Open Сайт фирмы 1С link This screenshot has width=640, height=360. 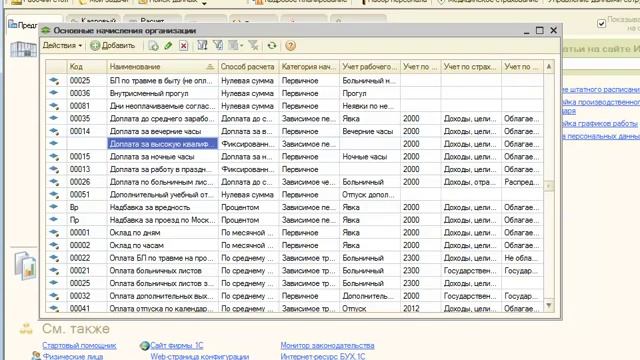pyautogui.click(x=176, y=346)
